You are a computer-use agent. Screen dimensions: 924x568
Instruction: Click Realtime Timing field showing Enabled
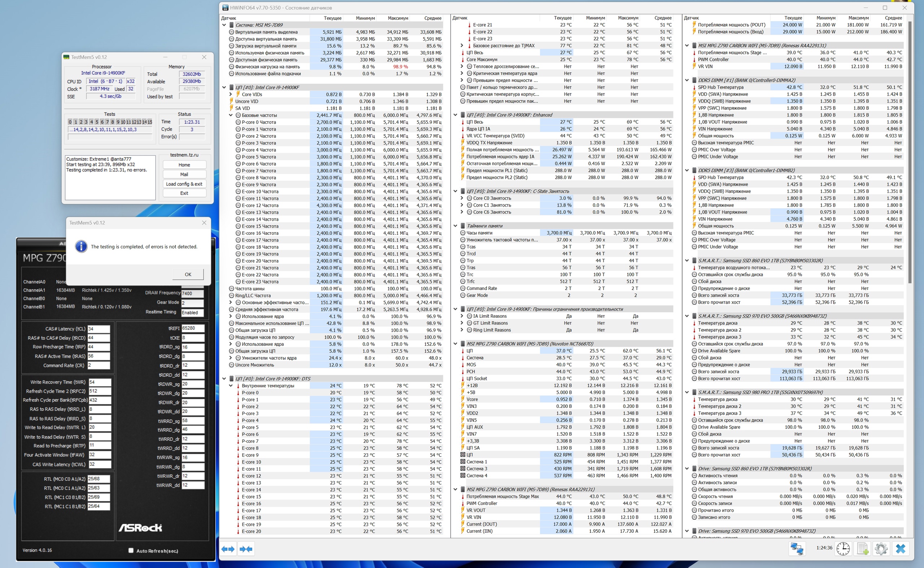pyautogui.click(x=192, y=312)
